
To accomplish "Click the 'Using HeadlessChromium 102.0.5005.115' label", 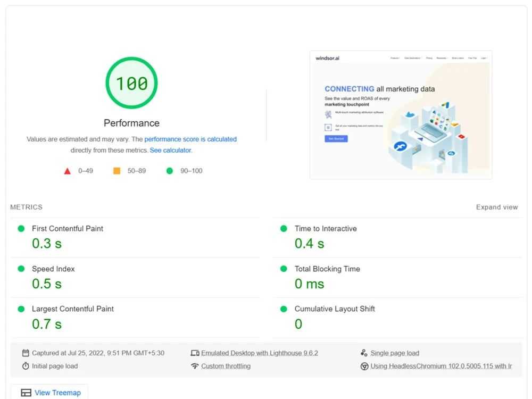I will click(x=441, y=367).
